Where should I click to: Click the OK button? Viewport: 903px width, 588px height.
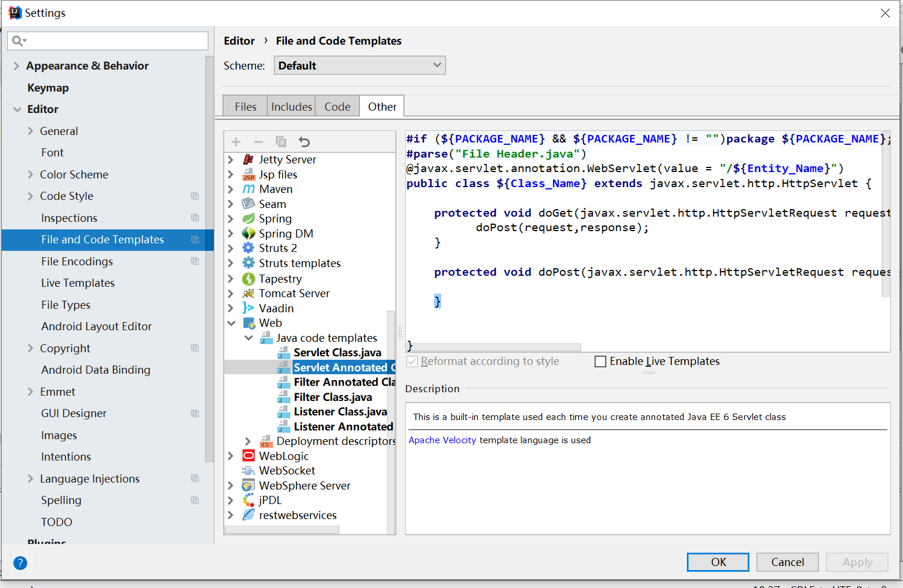pos(718,562)
